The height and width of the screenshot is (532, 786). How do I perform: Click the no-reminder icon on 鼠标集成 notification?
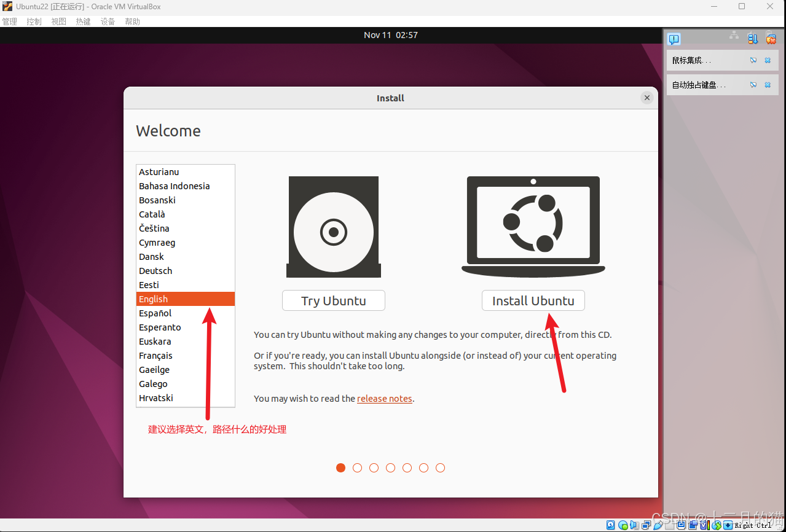coord(753,60)
